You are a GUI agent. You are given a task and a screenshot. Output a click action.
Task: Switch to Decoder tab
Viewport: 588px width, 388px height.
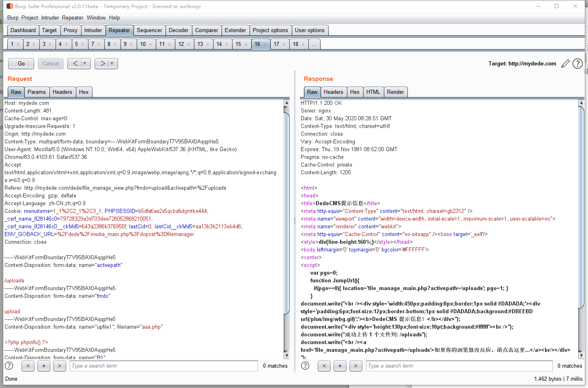179,30
